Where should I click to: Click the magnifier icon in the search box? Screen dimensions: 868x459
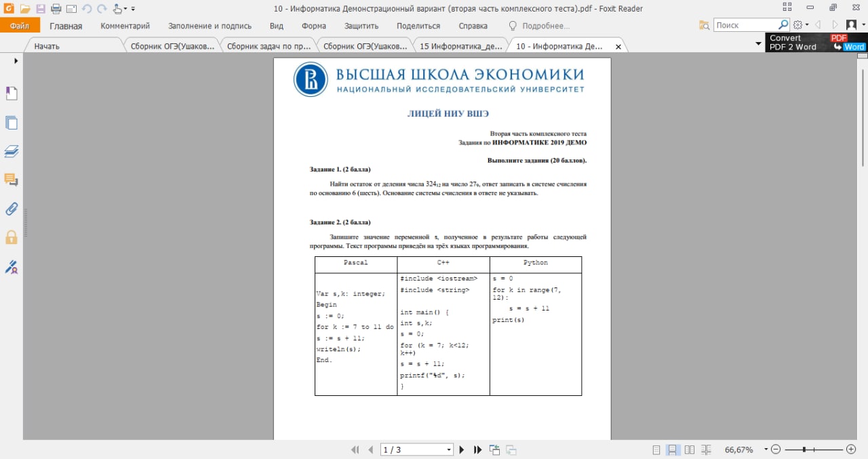[783, 25]
